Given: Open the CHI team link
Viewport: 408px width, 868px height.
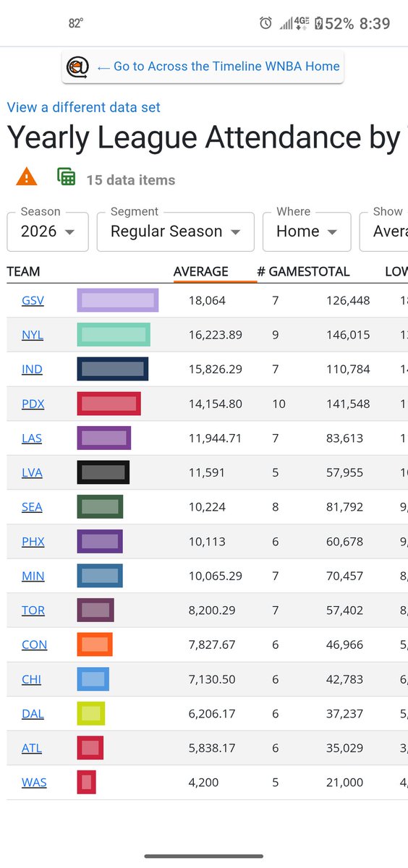Looking at the screenshot, I should click(x=31, y=679).
